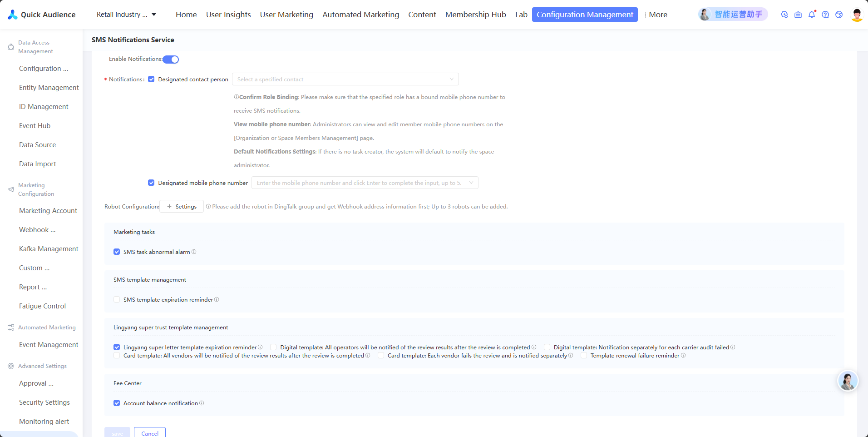Go to Event Hub in sidebar
The height and width of the screenshot is (437, 868).
tap(35, 126)
